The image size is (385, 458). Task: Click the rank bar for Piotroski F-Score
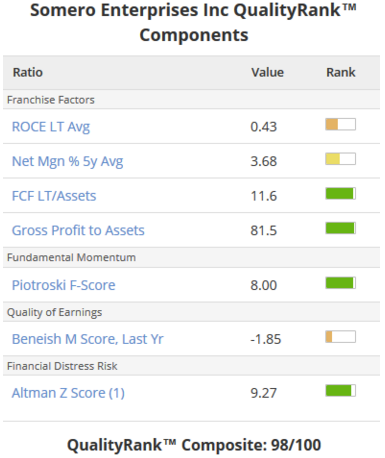tap(340, 283)
